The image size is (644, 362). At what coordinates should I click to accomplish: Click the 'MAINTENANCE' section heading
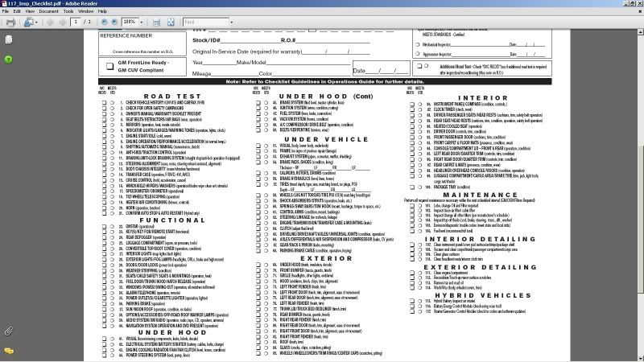[x=481, y=195]
